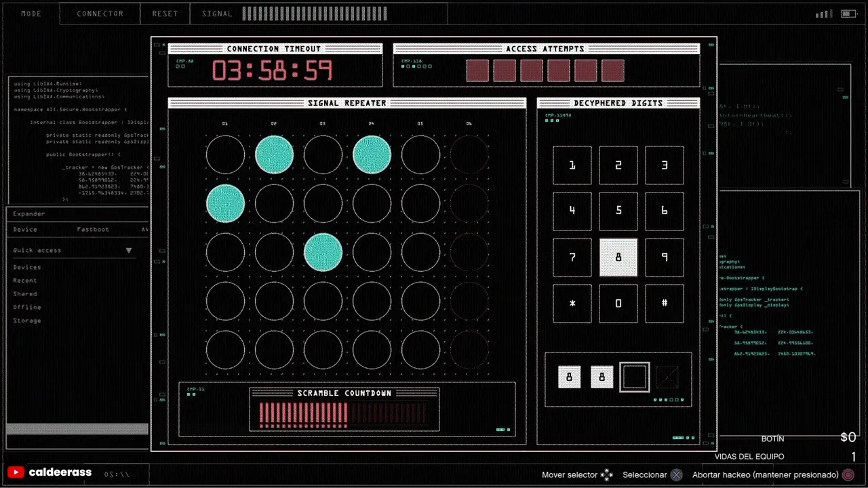Viewport: 868px width, 488px height.
Task: Select the asterisk key on keypad
Action: point(572,304)
